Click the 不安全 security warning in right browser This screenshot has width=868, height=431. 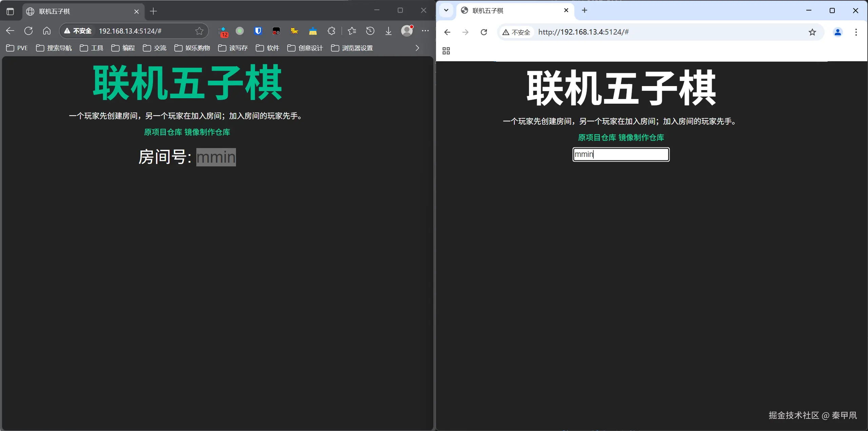click(516, 32)
